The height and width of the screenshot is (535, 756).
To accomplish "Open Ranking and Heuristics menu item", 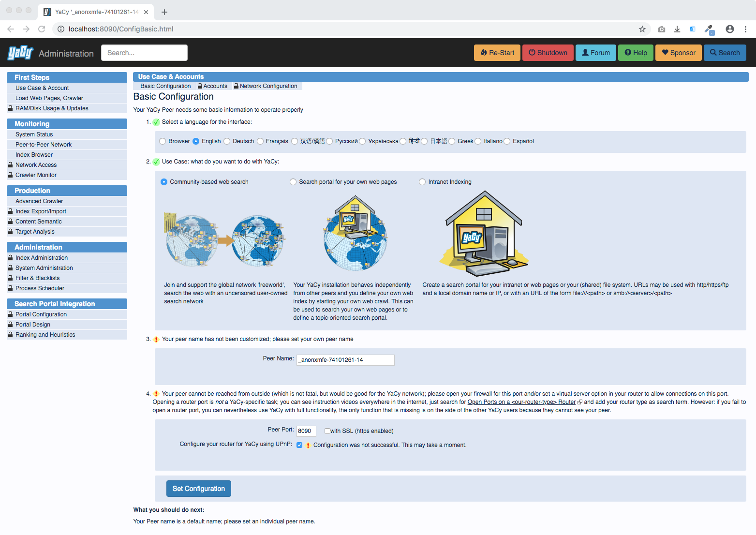I will click(67, 335).
